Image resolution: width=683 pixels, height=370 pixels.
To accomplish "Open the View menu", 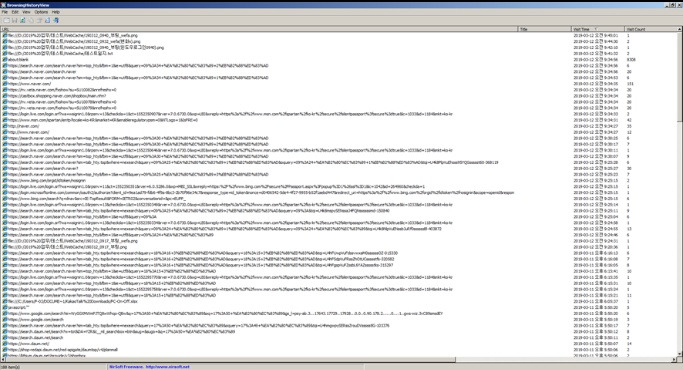I will (x=26, y=12).
